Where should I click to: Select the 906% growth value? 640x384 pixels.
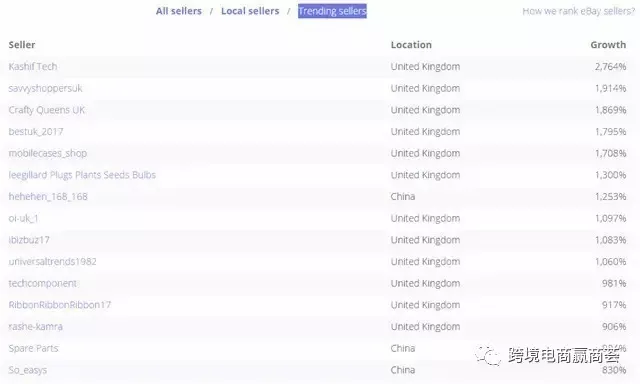[x=614, y=326]
